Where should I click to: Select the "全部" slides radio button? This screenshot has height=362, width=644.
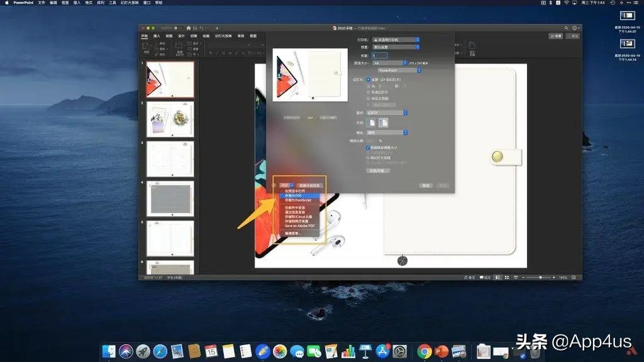coord(369,80)
